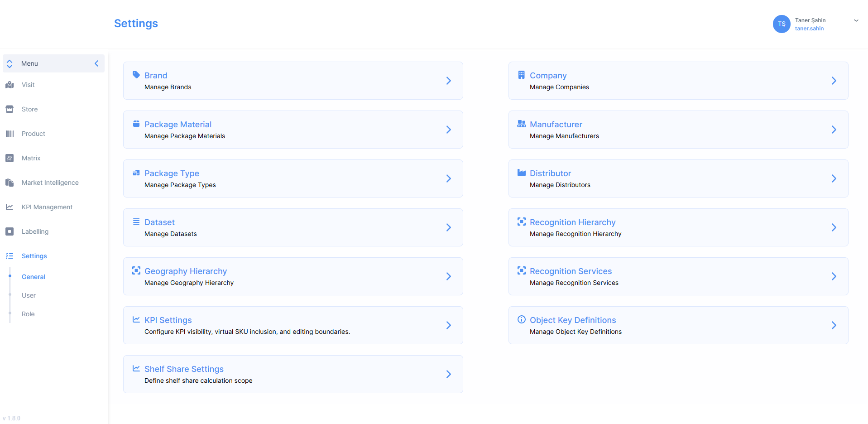Open the General settings submenu item
The height and width of the screenshot is (424, 868).
tap(34, 277)
